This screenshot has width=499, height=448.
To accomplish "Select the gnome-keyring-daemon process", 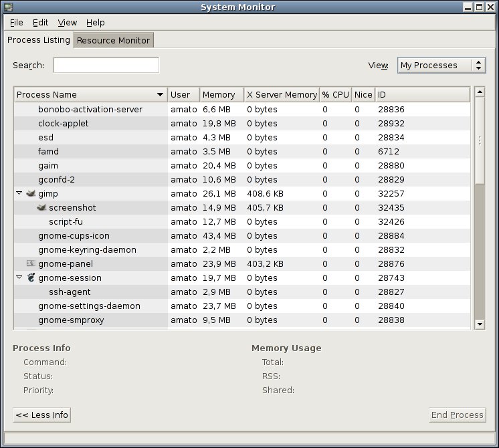I will [242, 249].
